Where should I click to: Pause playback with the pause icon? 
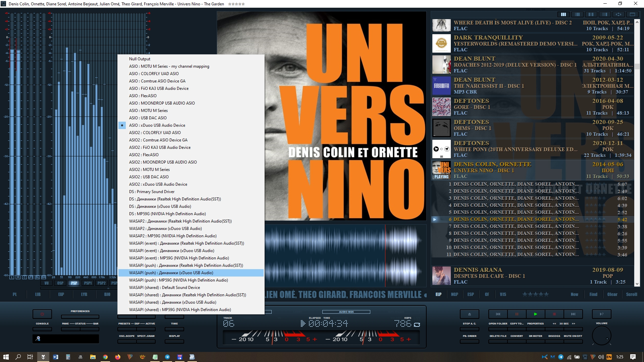tap(517, 314)
